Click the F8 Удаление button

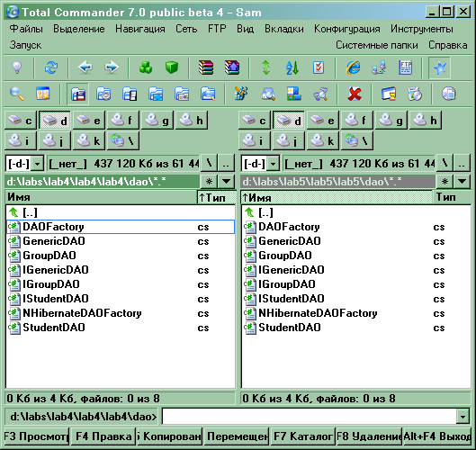369,436
